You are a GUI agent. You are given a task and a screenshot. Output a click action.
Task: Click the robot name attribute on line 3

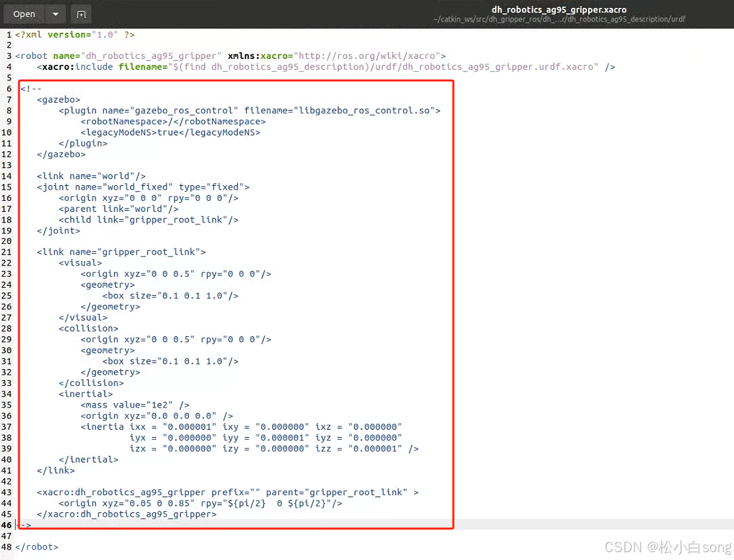tap(137, 56)
